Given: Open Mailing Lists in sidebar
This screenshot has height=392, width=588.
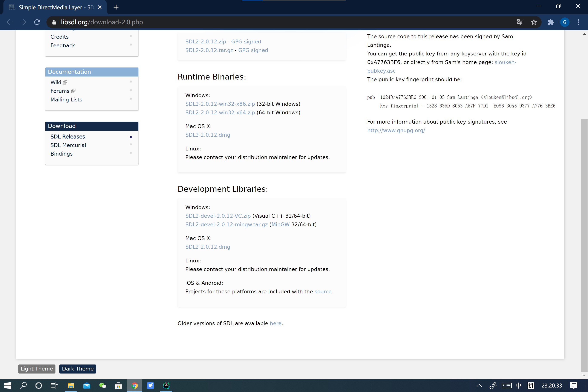Looking at the screenshot, I should 66,100.
